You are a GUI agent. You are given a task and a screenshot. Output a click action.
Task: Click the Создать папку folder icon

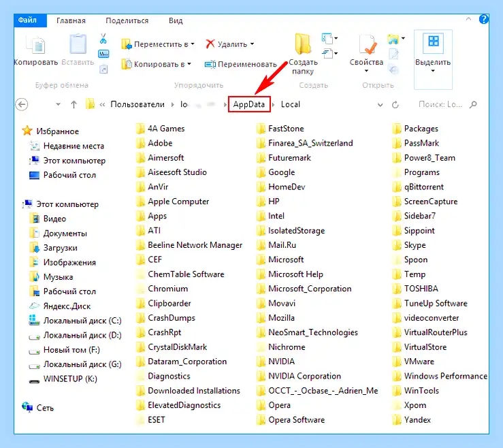pos(303,44)
